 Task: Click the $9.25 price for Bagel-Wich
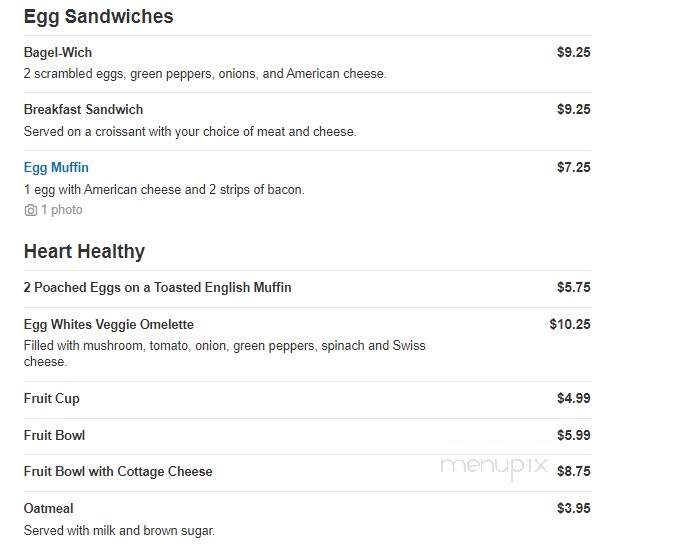tap(574, 52)
